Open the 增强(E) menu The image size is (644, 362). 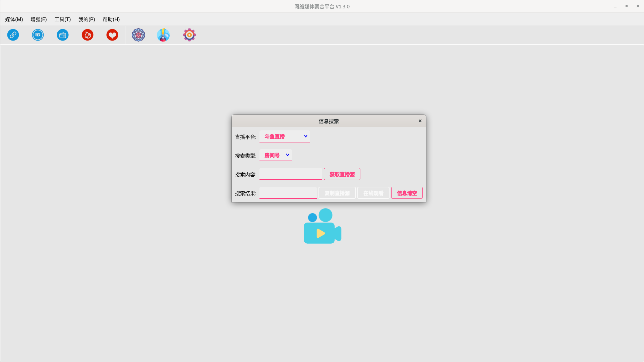coord(39,19)
